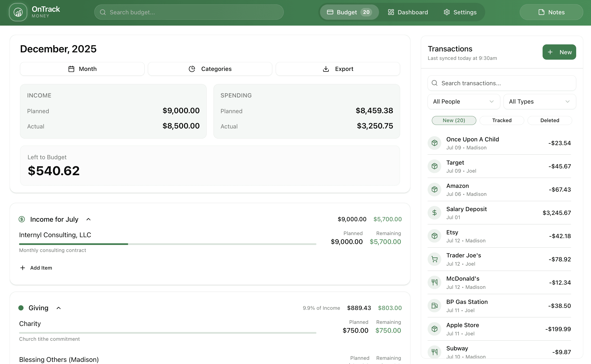
Task: Click the Charity budget progress bar
Action: [x=167, y=333]
